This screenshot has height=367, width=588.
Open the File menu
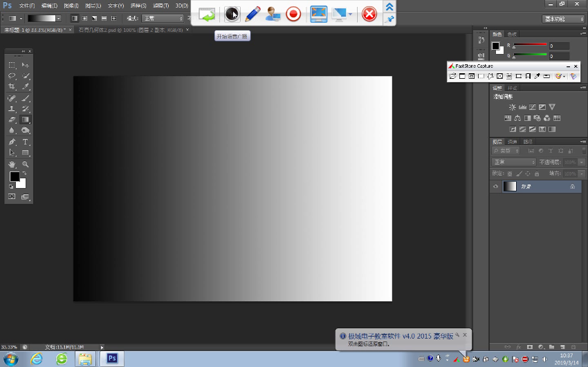[26, 6]
